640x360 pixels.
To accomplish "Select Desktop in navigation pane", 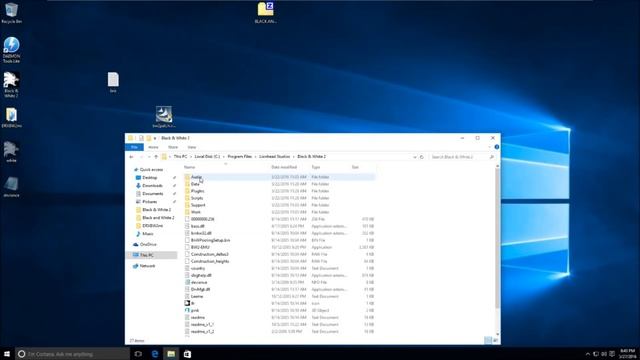I will click(x=149, y=178).
